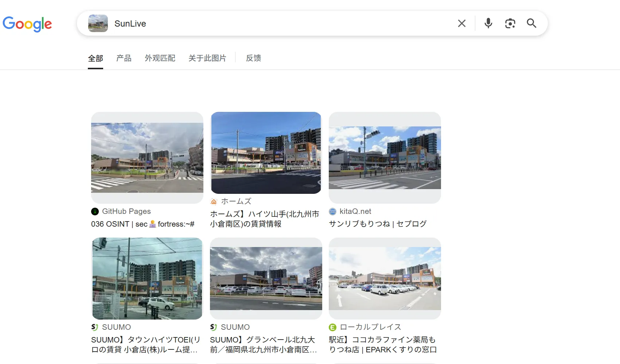The width and height of the screenshot is (620, 364).
Task: Click the GitHub Pages favicon on first result
Action: 95,211
